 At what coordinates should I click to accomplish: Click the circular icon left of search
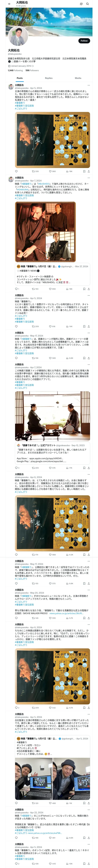81,4
